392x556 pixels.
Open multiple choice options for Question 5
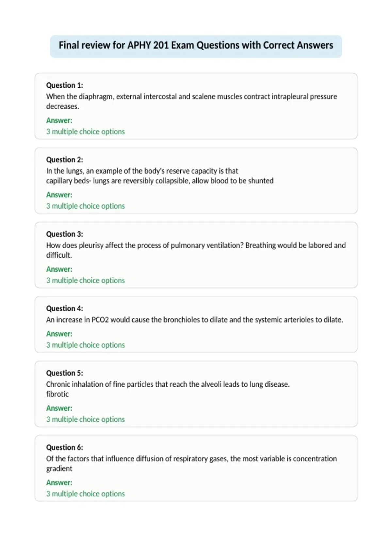(x=85, y=419)
